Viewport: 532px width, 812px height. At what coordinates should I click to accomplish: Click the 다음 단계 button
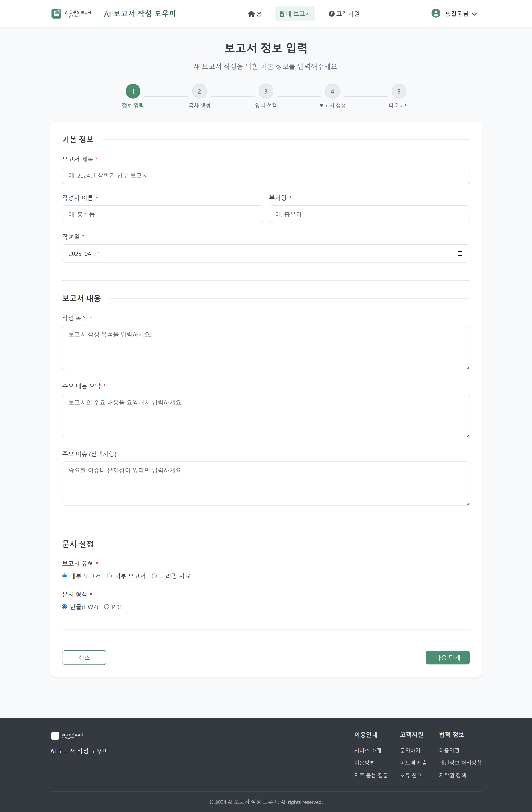tap(447, 657)
